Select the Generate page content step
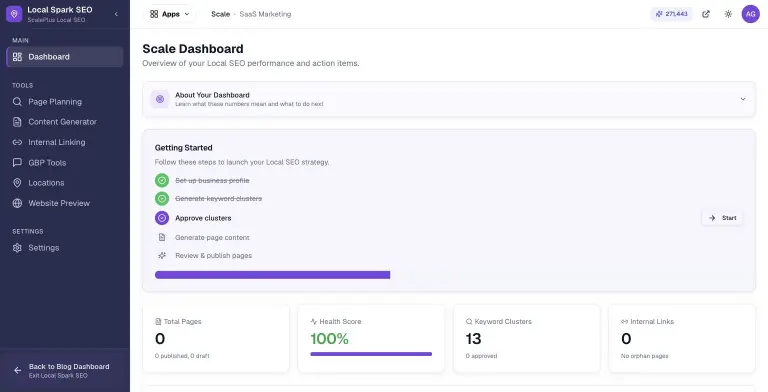Viewport: 768px width, 392px height. 213,238
